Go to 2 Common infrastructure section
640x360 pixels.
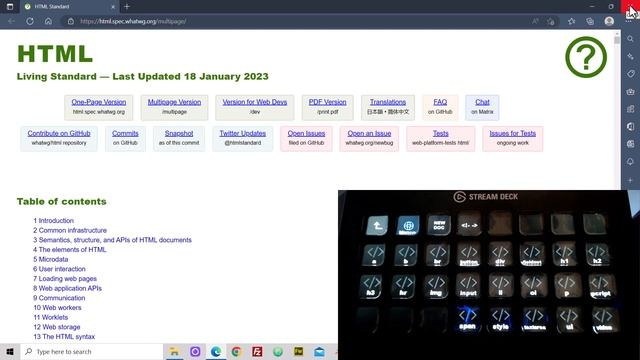pyautogui.click(x=70, y=230)
